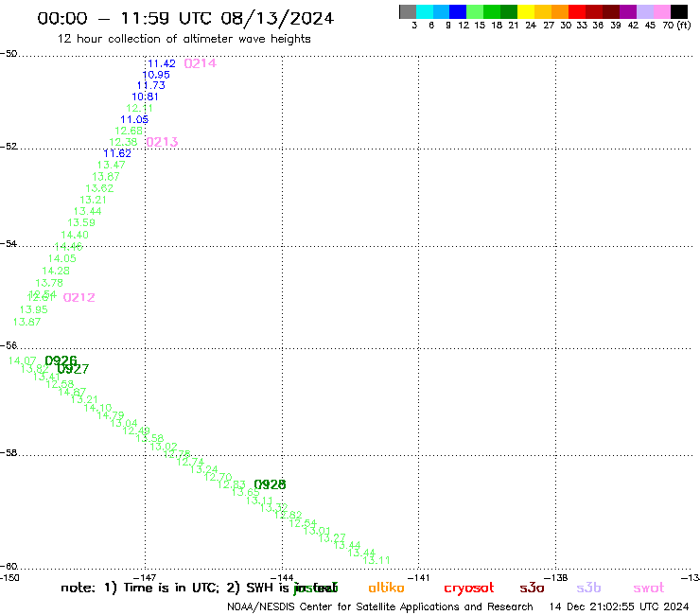
Task: Select the wave height 14.40
Action: [75, 235]
